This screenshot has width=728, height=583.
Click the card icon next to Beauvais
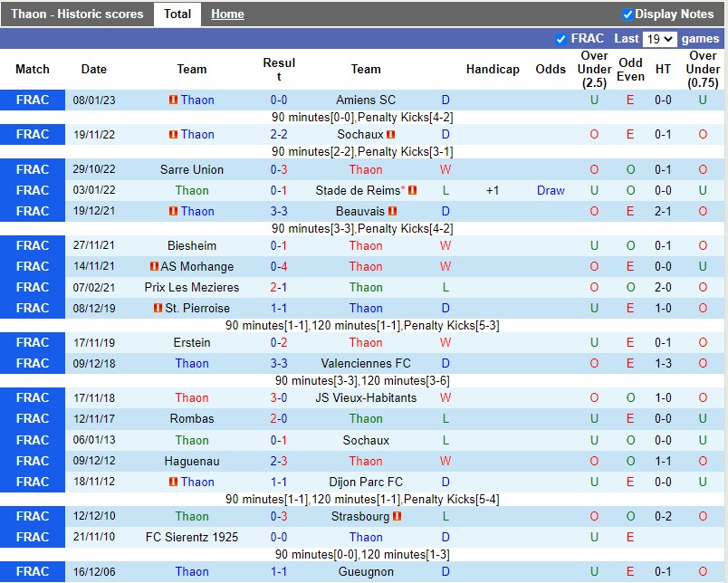coord(391,212)
